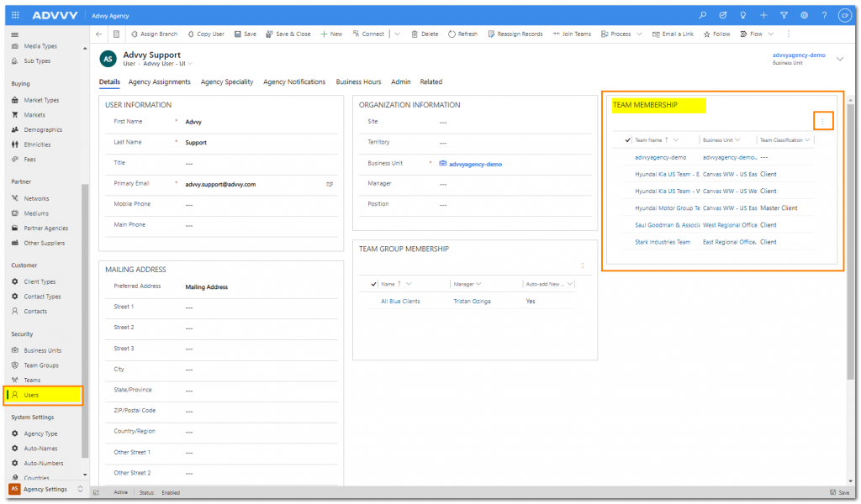This screenshot has width=861, height=504.
Task: Open settings gear in header
Action: [804, 15]
